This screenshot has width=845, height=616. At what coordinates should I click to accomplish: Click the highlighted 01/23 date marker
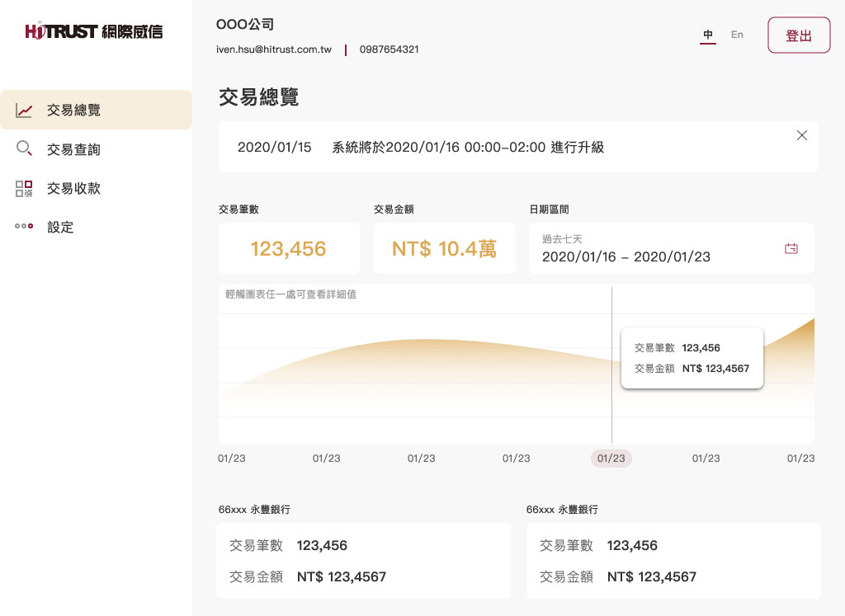(x=611, y=458)
